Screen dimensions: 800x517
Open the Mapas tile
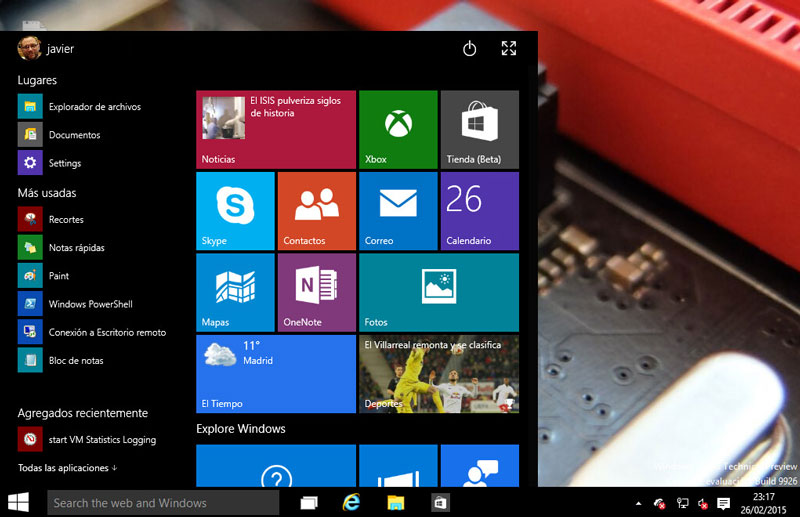pyautogui.click(x=235, y=292)
